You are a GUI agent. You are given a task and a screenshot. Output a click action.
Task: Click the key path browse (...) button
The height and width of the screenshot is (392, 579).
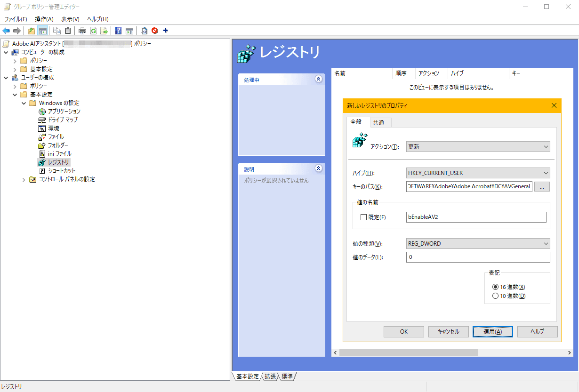coord(542,187)
